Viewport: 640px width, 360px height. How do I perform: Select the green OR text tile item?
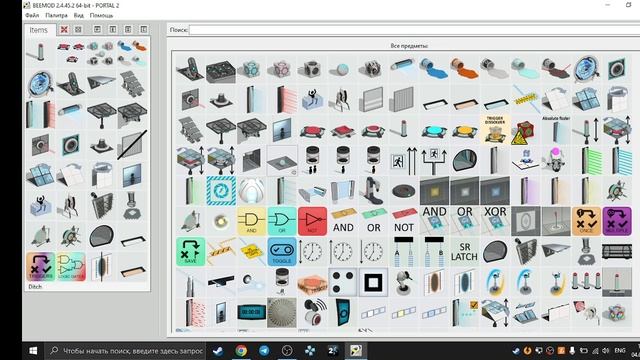(x=373, y=221)
